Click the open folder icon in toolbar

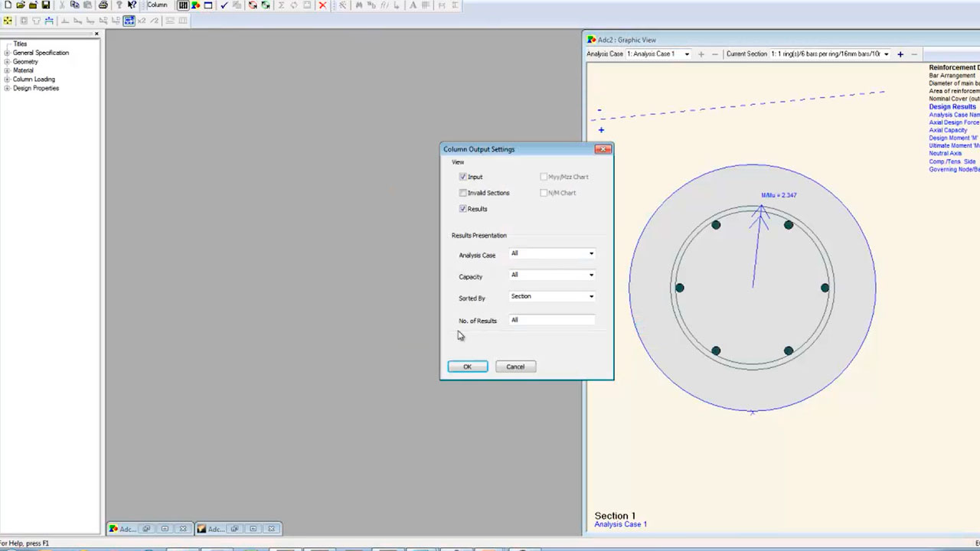(20, 5)
